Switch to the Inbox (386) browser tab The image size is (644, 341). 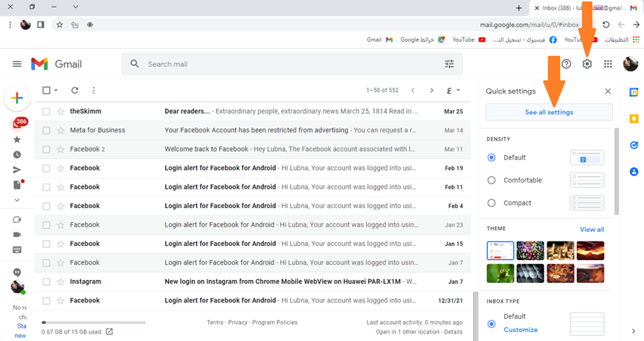(585, 7)
